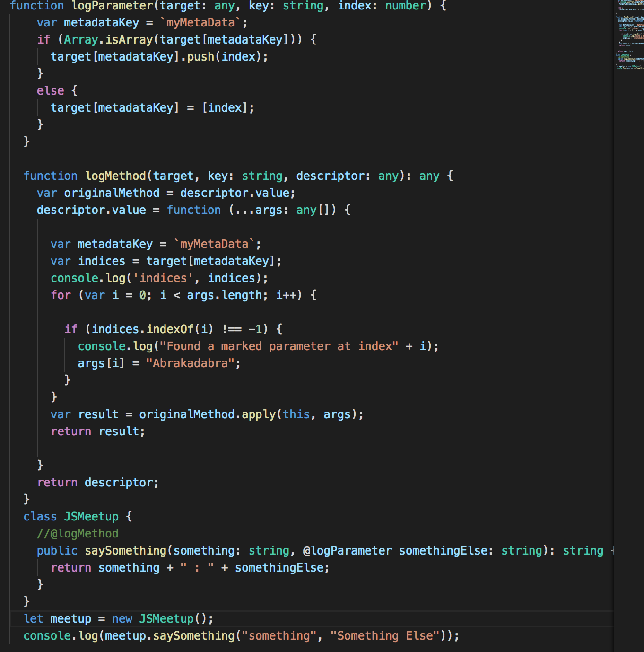Click 'descriptor.value' on the function assignment line
Image resolution: width=644 pixels, height=652 pixels.
[x=91, y=210]
